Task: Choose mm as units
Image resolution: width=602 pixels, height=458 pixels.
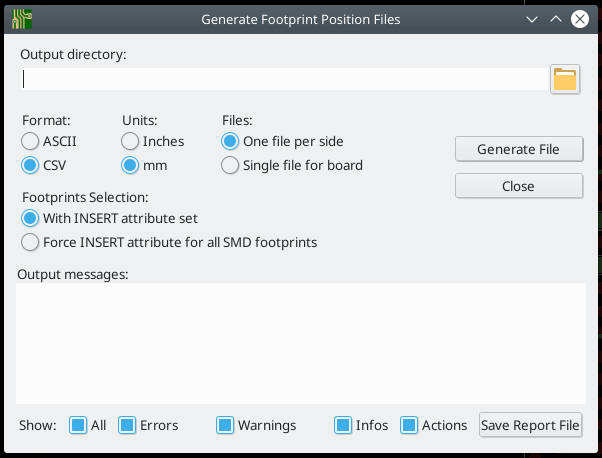Action: pos(131,165)
